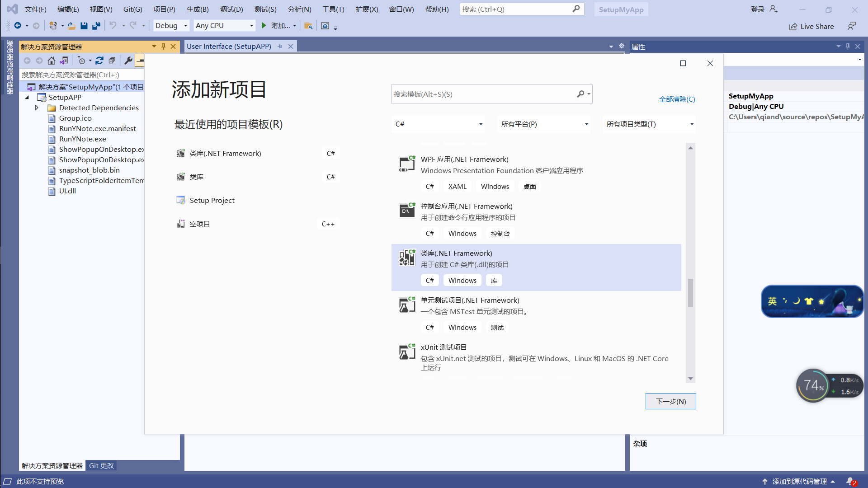Open Properties via the wrench icon
The width and height of the screenshot is (868, 488).
coord(128,61)
